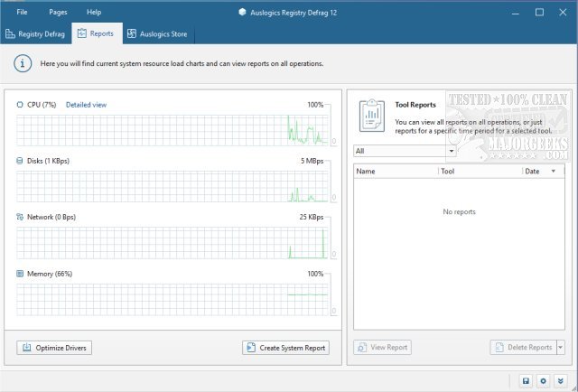The image size is (578, 392).
Task: Sort reports by Tool column
Action: point(480,171)
